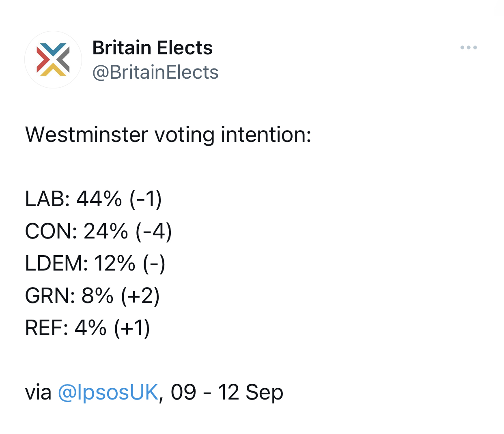
Task: Select the 24% figure for CON
Action: pyautogui.click(x=106, y=231)
